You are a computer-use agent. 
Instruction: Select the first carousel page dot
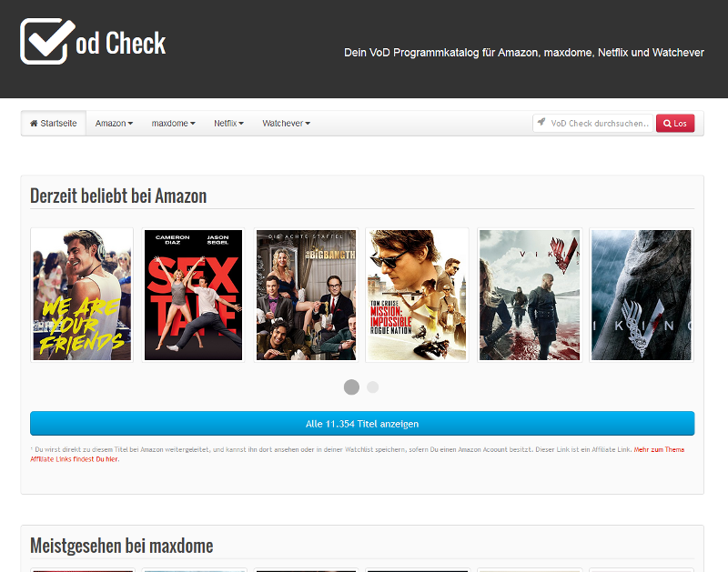[x=351, y=386]
